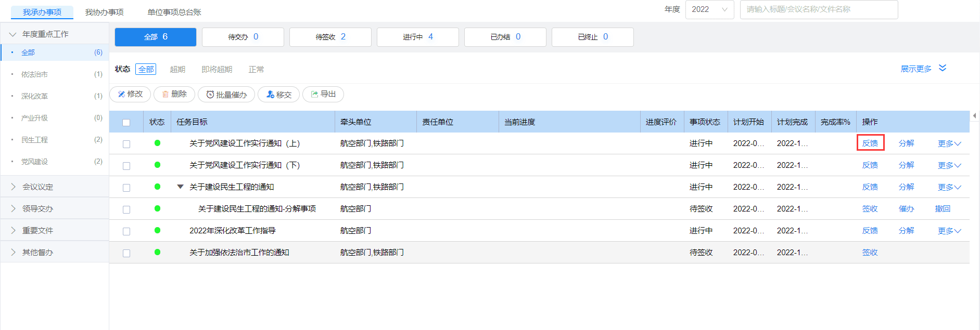Click the 批量催办 clock button
Viewport: 980px width, 330px height.
click(226, 95)
